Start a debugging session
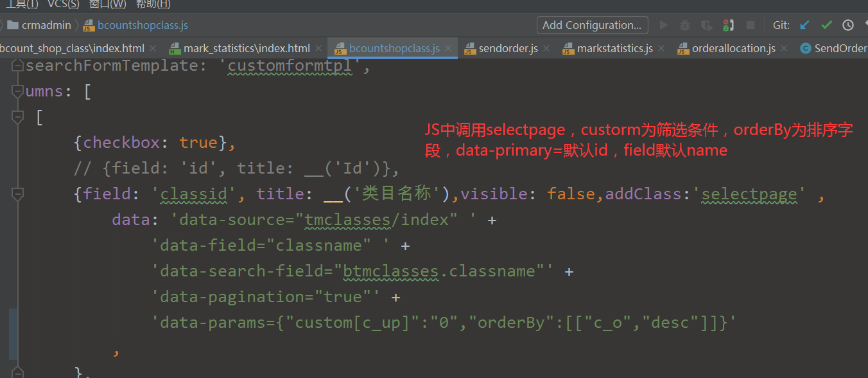This screenshot has height=378, width=868. tap(684, 25)
